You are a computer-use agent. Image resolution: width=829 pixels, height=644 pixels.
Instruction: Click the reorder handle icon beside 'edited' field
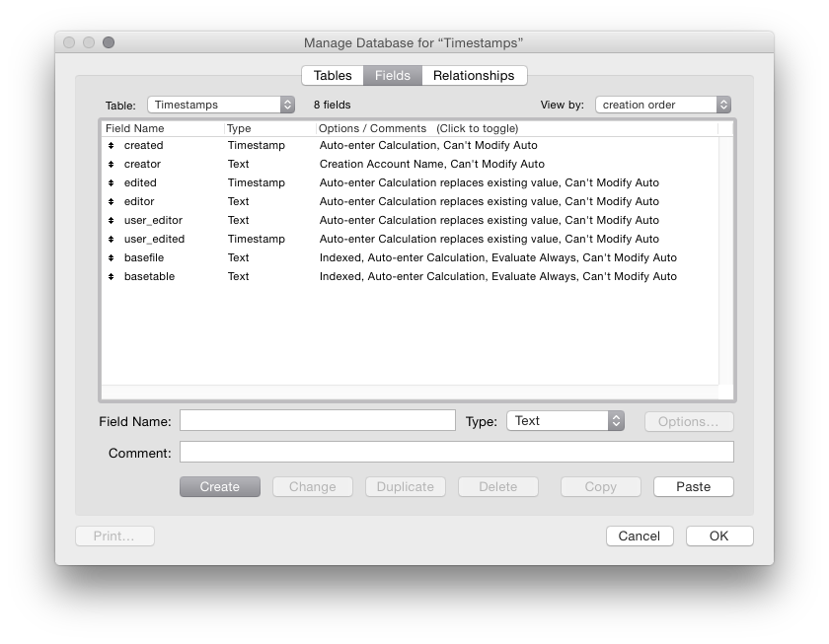[112, 183]
